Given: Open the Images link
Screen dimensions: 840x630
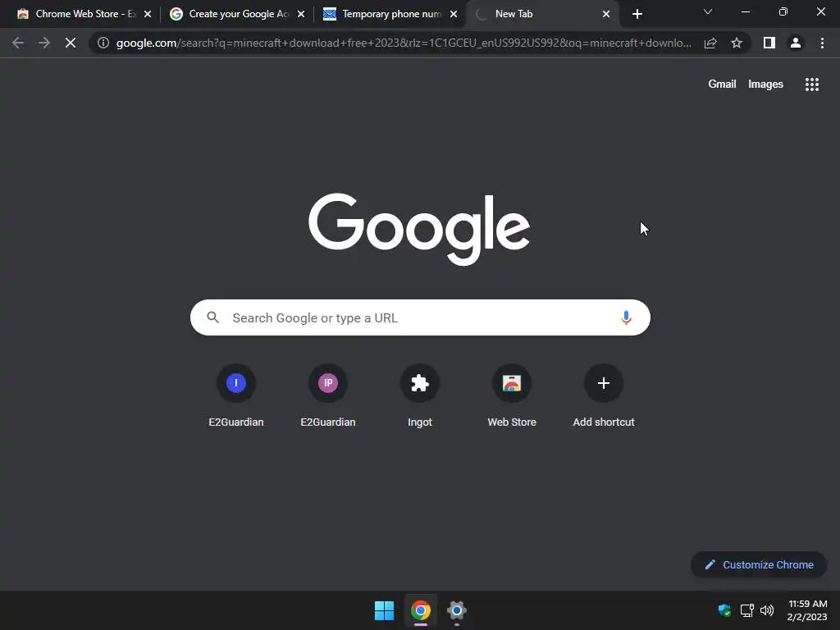Looking at the screenshot, I should (x=765, y=84).
